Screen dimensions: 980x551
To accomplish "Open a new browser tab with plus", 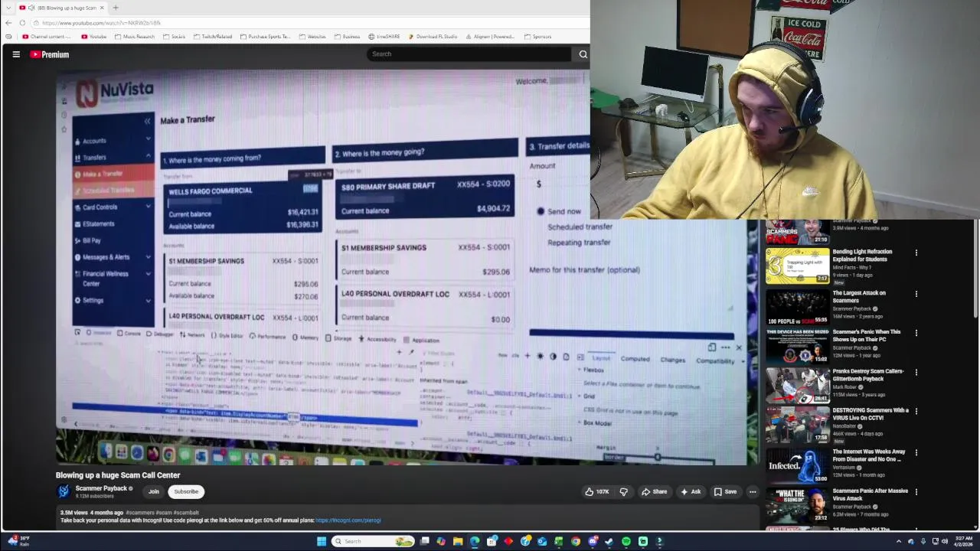I will coord(116,8).
